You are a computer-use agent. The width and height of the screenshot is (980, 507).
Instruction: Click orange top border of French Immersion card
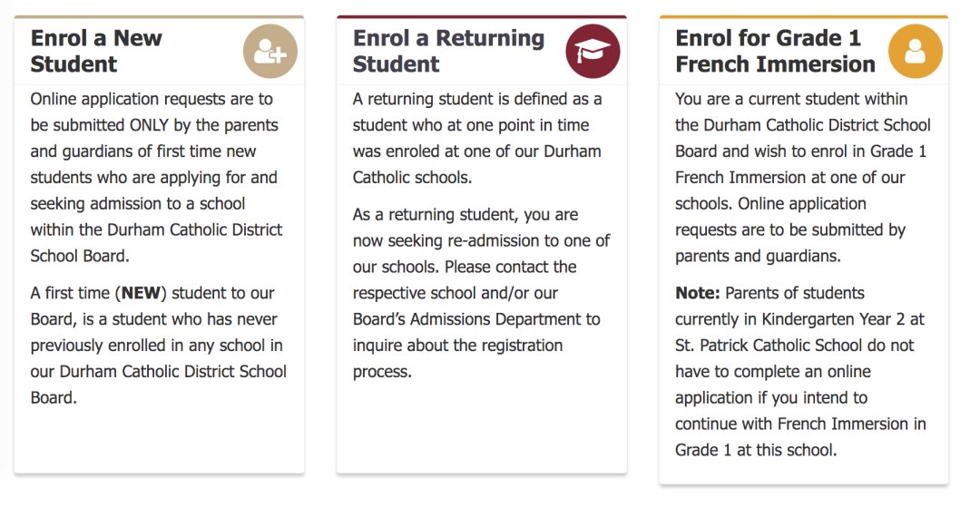tap(803, 16)
